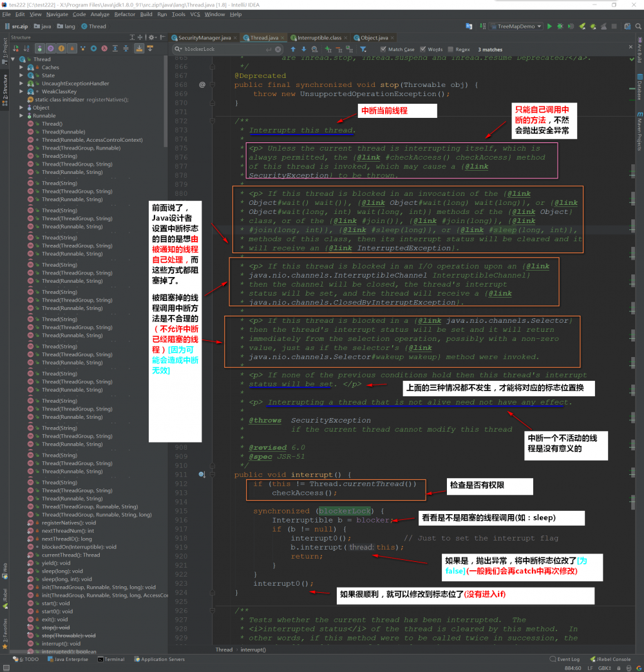644x672 pixels.
Task: Toggle the Match Case checkbox
Action: tap(384, 49)
